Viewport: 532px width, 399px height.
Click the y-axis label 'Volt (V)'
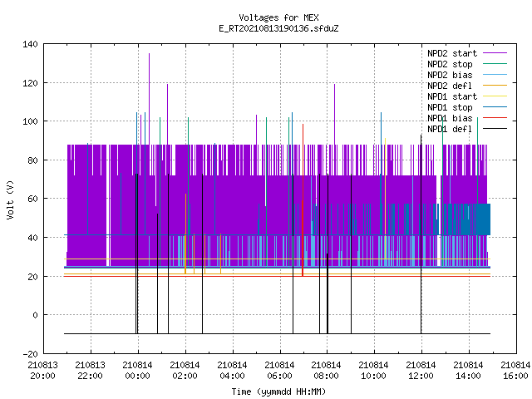[11, 199]
